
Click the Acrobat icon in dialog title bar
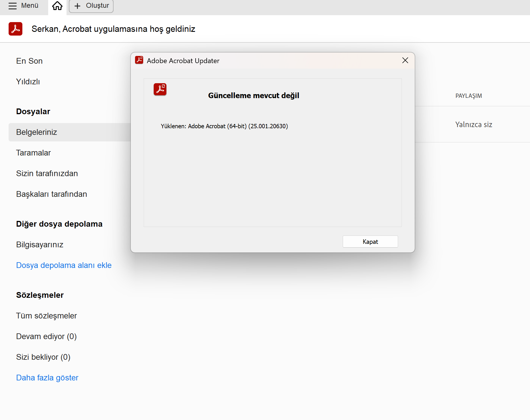pos(139,60)
